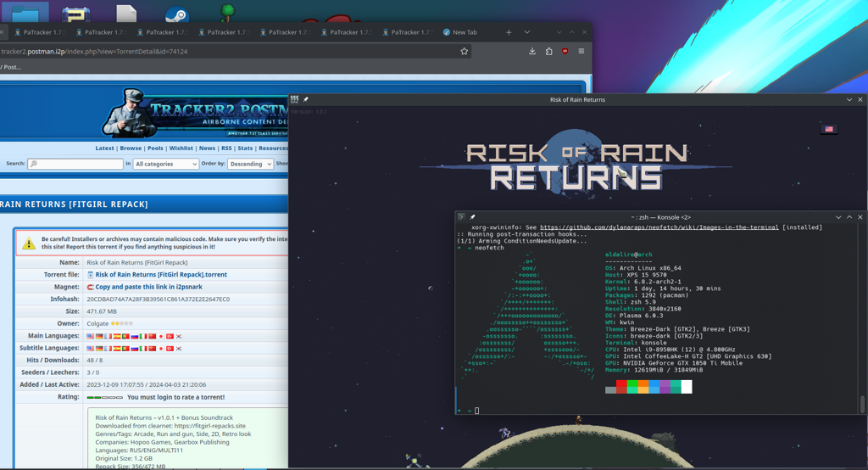868x470 pixels.
Task: Expand the All categories dropdown
Action: (x=165, y=164)
